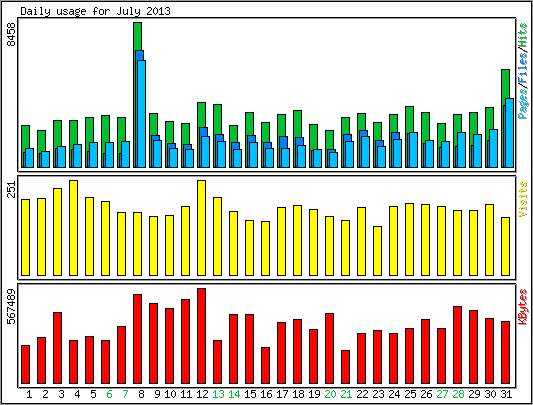Click day label 24 on the x-axis
This screenshot has width=533, height=405.
[394, 394]
